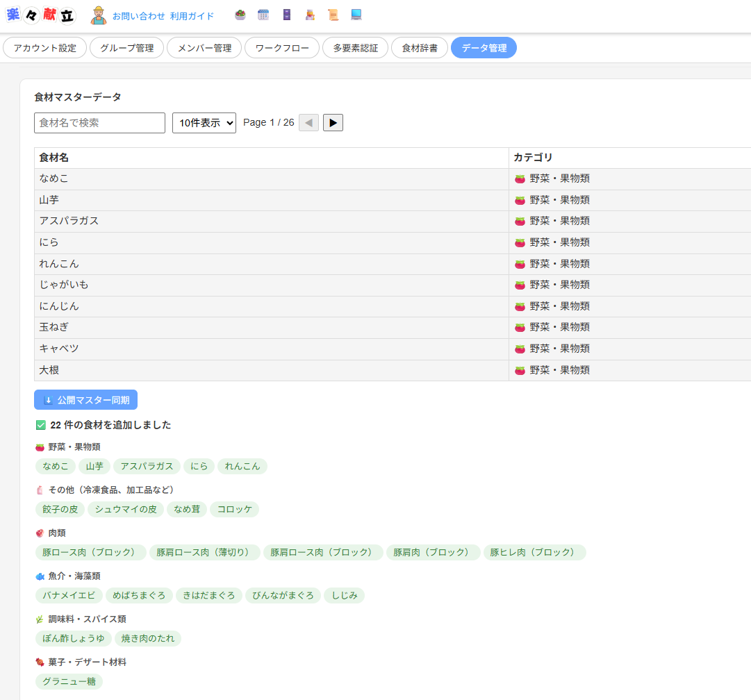This screenshot has height=700, width=751.
Task: Click the 公開マスター同期 button
Action: 85,400
